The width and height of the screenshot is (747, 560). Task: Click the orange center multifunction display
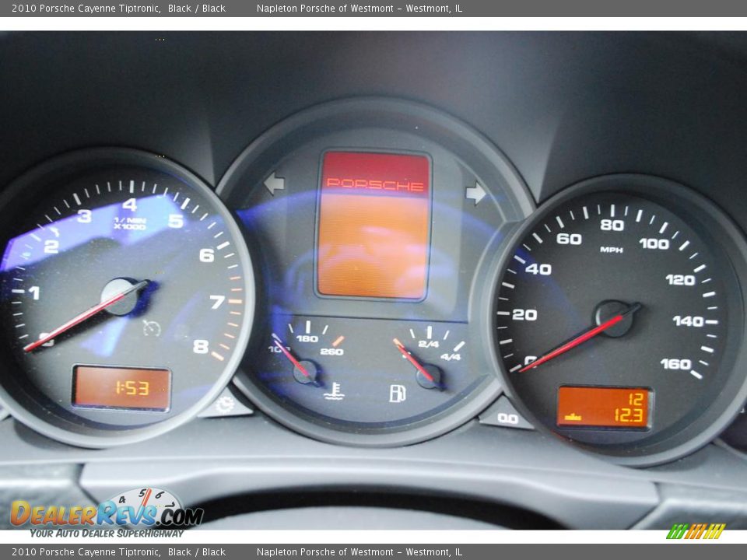click(x=373, y=226)
